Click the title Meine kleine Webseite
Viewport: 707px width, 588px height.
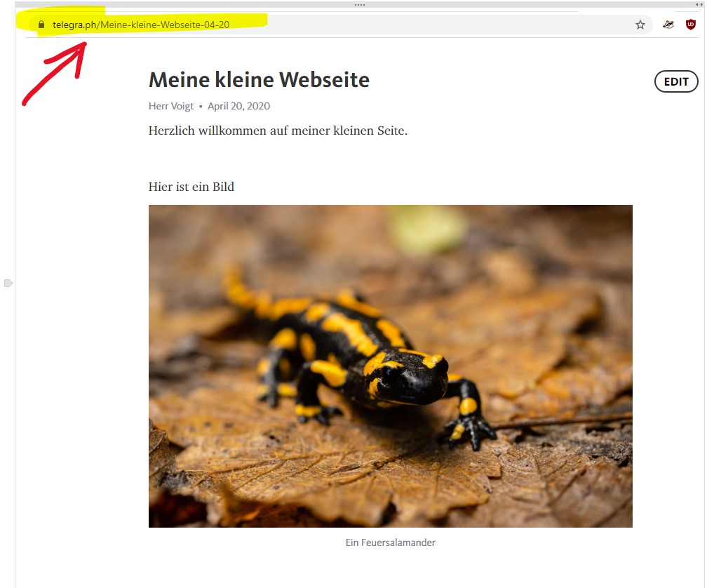(x=260, y=80)
